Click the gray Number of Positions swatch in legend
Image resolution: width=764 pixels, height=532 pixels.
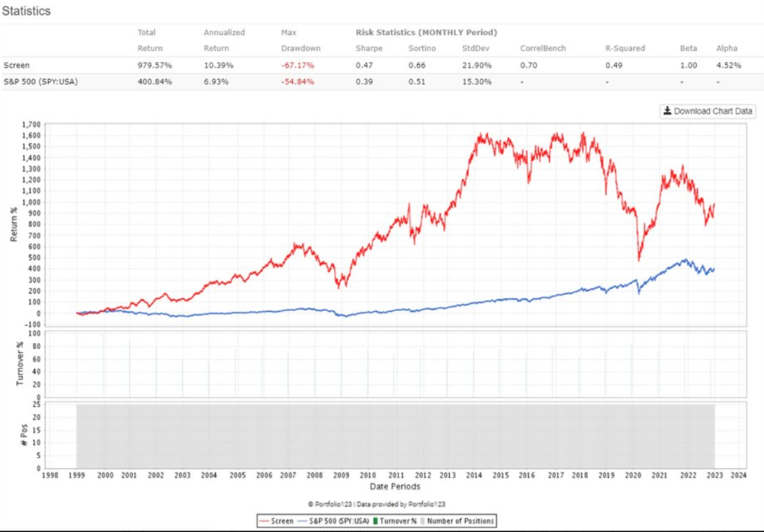[x=423, y=520]
